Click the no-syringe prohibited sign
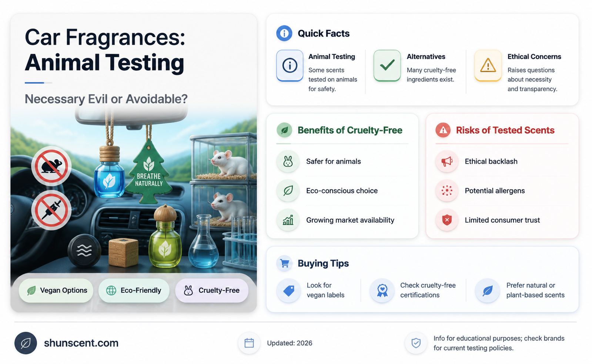592x364 pixels. (51, 210)
